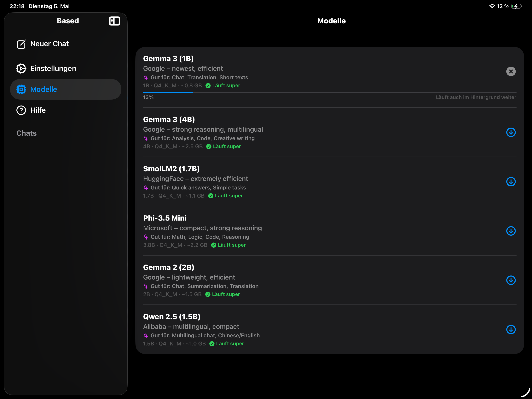
Task: Click the Chats section header
Action: click(26, 133)
